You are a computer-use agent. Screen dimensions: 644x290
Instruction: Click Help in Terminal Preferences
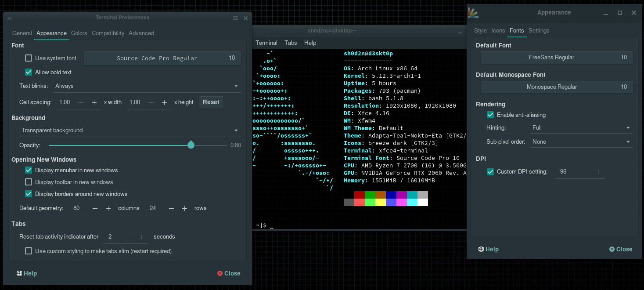26,273
